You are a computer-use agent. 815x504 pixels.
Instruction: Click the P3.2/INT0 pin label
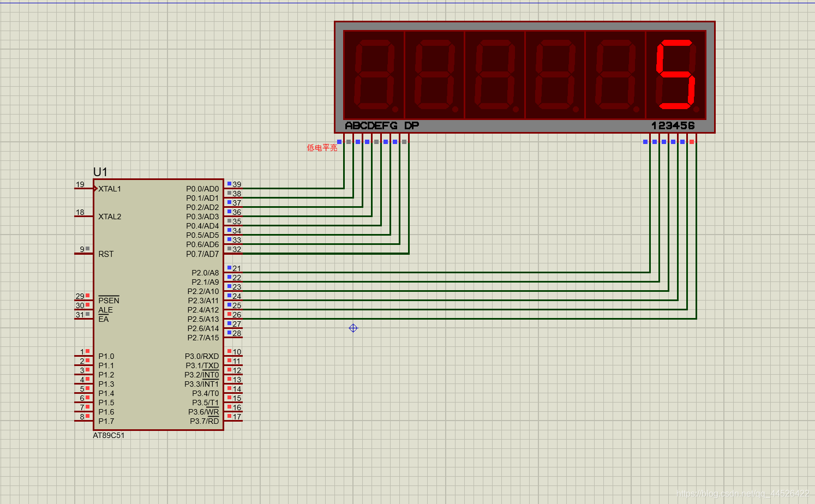click(x=201, y=375)
